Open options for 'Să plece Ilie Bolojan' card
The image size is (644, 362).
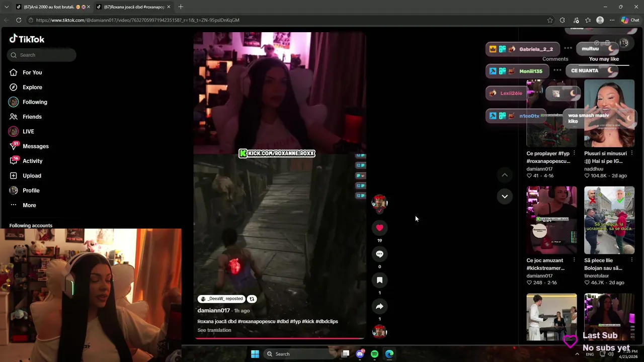631,260
